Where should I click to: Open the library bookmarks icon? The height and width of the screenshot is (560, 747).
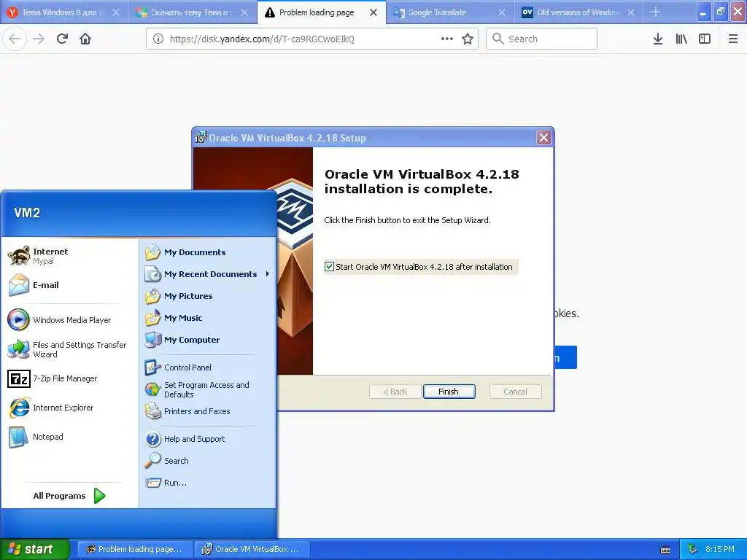coord(681,39)
